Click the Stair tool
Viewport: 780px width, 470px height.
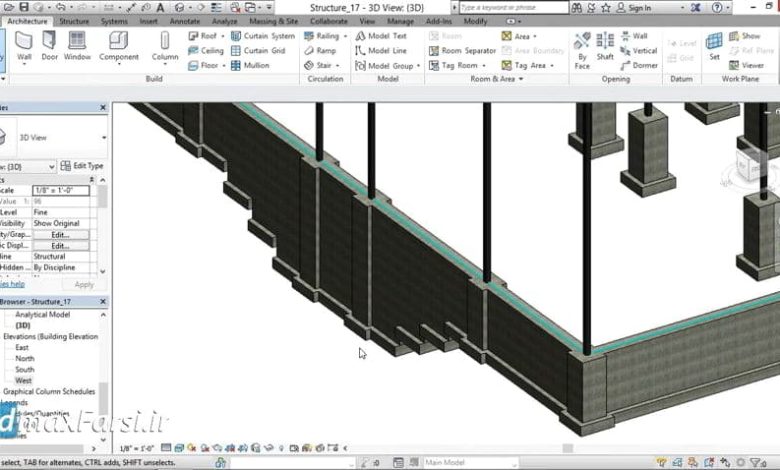point(318,65)
